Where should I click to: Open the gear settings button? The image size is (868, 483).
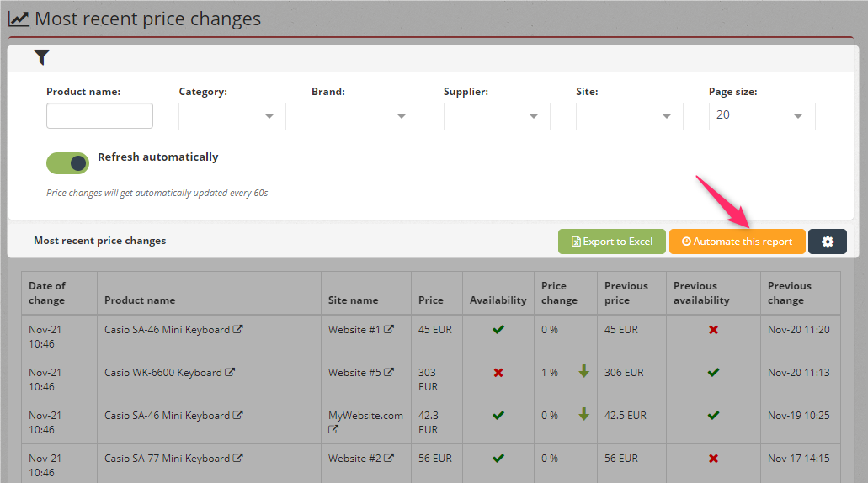point(827,241)
